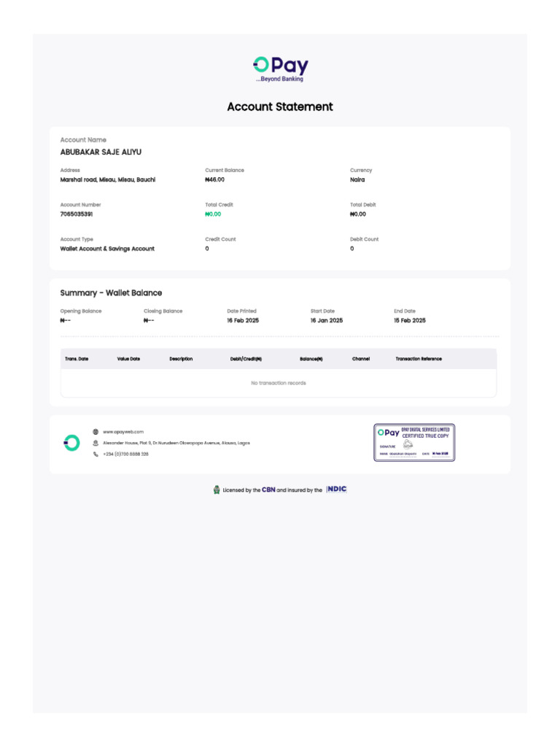The width and height of the screenshot is (560, 747).
Task: Click the +234 phone number text
Action: pyautogui.click(x=125, y=454)
